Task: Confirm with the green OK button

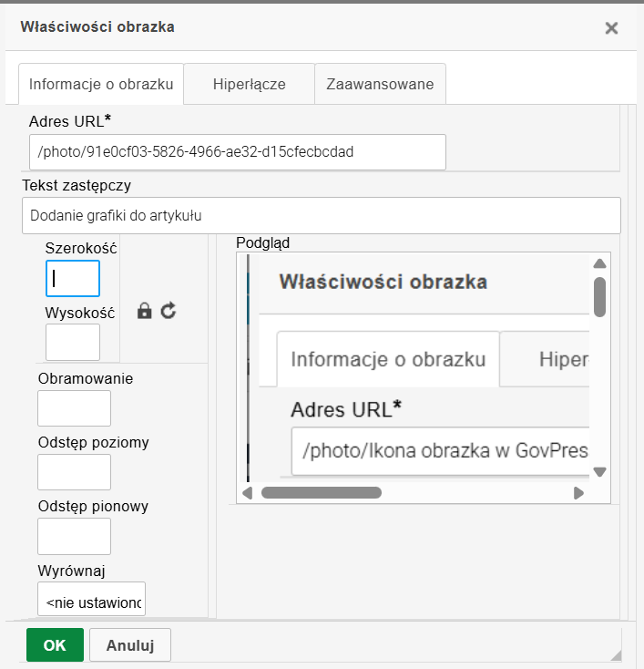Action: 55,644
